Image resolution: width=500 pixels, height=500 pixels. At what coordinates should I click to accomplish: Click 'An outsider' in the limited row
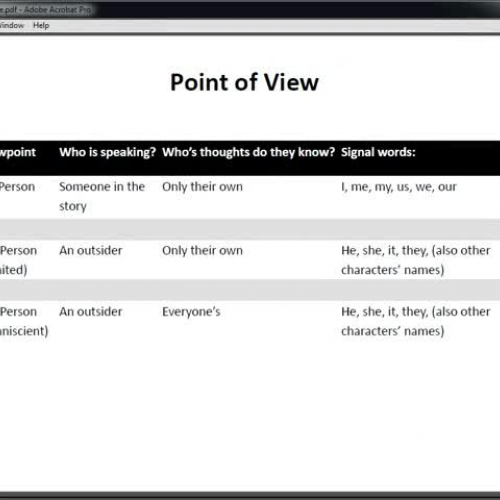click(91, 251)
